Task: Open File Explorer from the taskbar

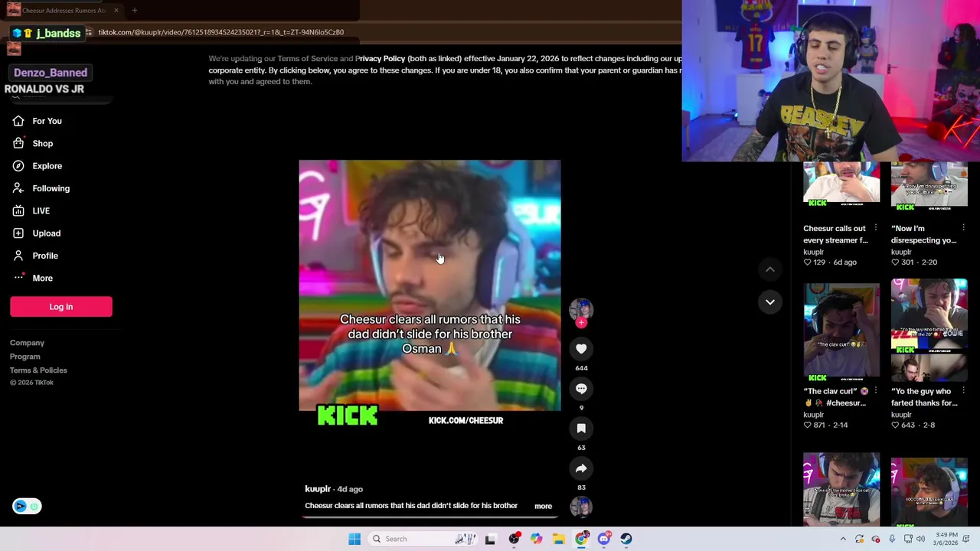Action: 559,539
